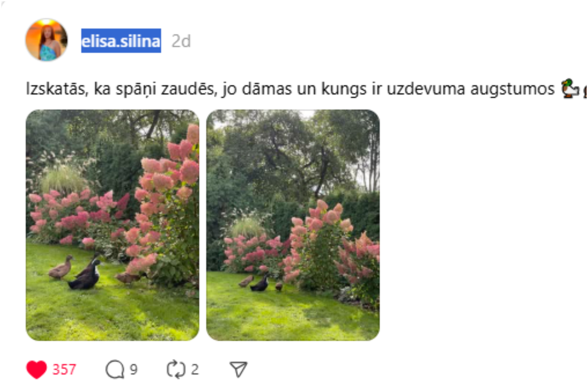
Task: Click the 9 replies count
Action: 134,369
